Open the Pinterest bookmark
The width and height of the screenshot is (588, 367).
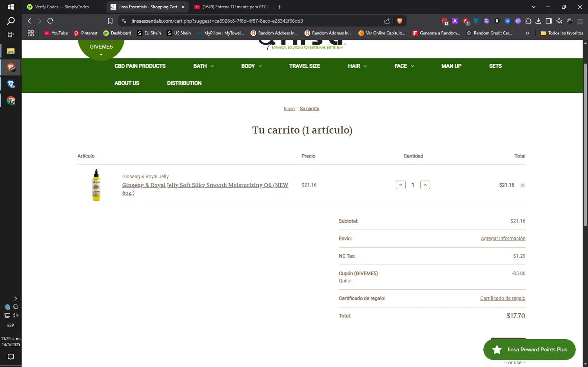tap(85, 33)
